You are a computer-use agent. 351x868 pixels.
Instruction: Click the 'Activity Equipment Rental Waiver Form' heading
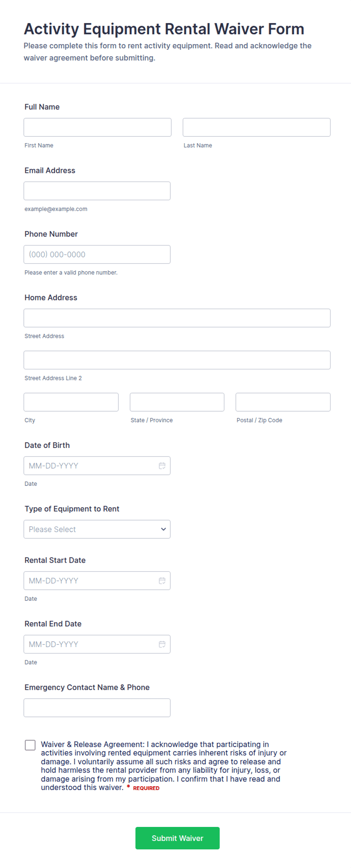[x=164, y=29]
